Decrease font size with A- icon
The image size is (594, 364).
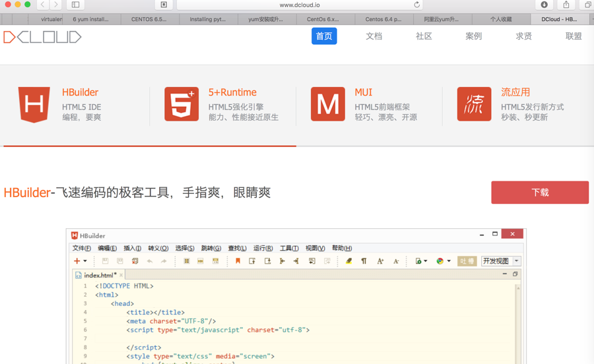coord(396,261)
